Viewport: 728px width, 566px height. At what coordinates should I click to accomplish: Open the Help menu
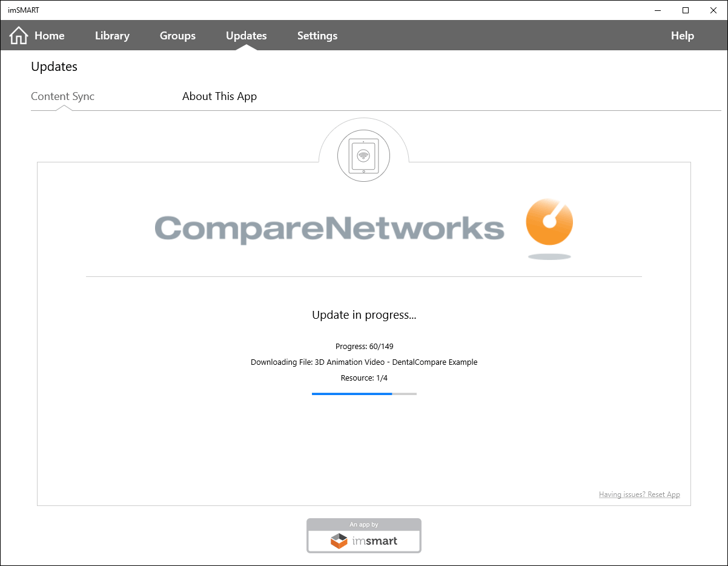click(682, 36)
